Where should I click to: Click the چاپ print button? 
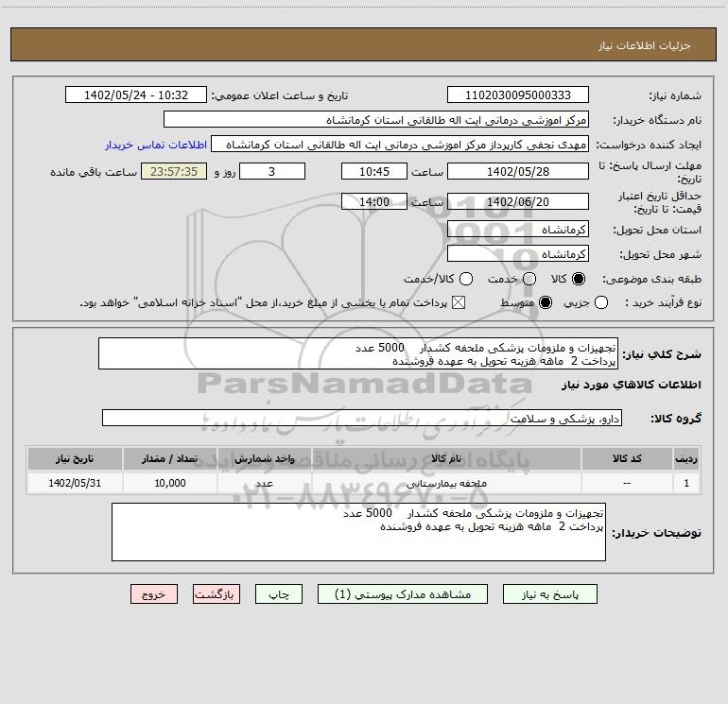[x=279, y=594]
